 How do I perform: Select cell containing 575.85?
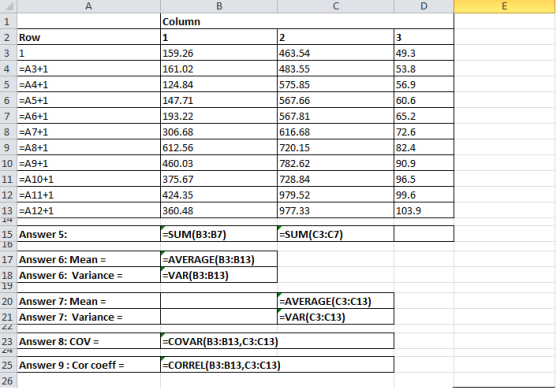(x=336, y=84)
